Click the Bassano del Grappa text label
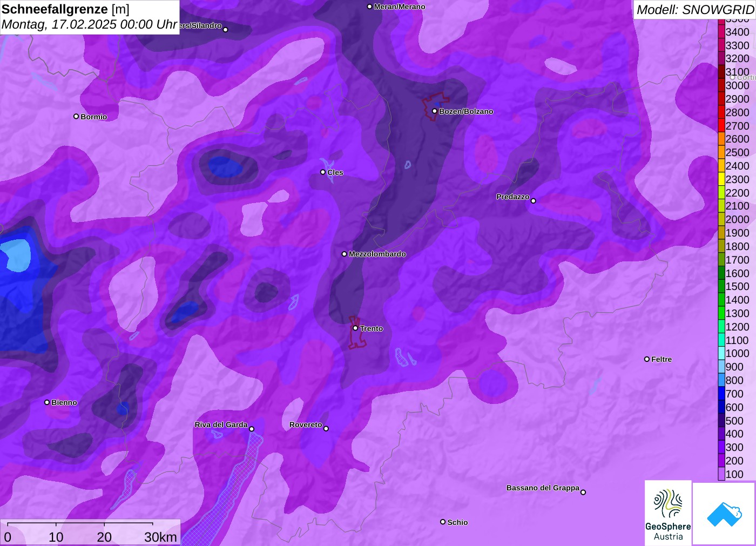Image resolution: width=756 pixels, height=546 pixels. 543,488
